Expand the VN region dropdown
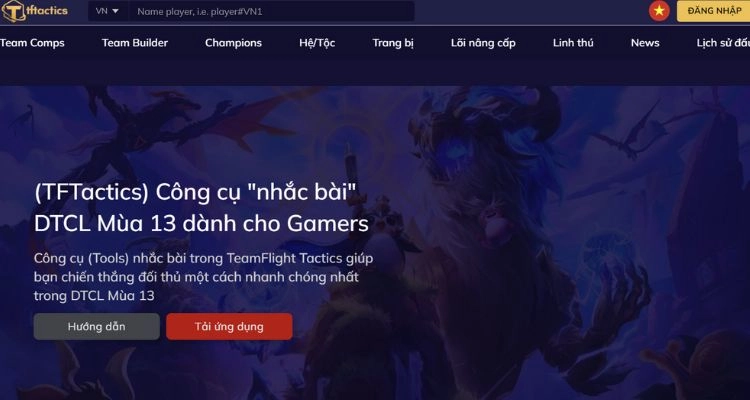 pos(108,11)
